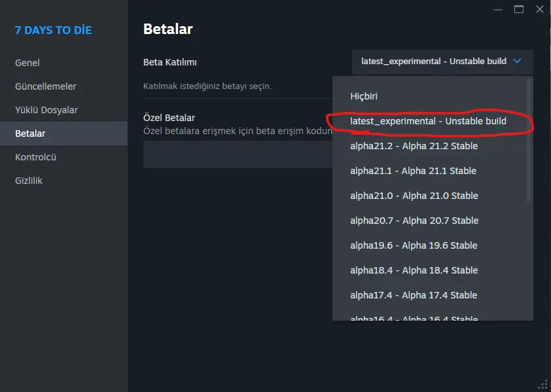Switch to the Güncellemeler tab
Screen dimensions: 551x392
(63, 86)
